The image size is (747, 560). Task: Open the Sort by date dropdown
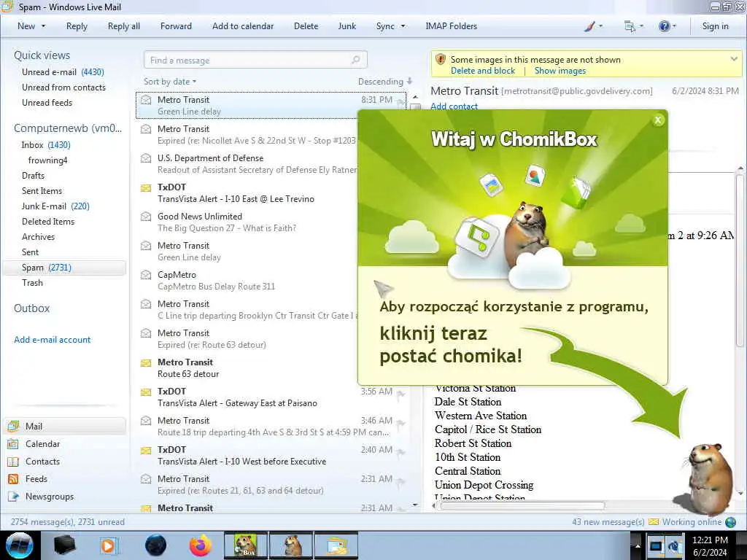click(x=170, y=82)
